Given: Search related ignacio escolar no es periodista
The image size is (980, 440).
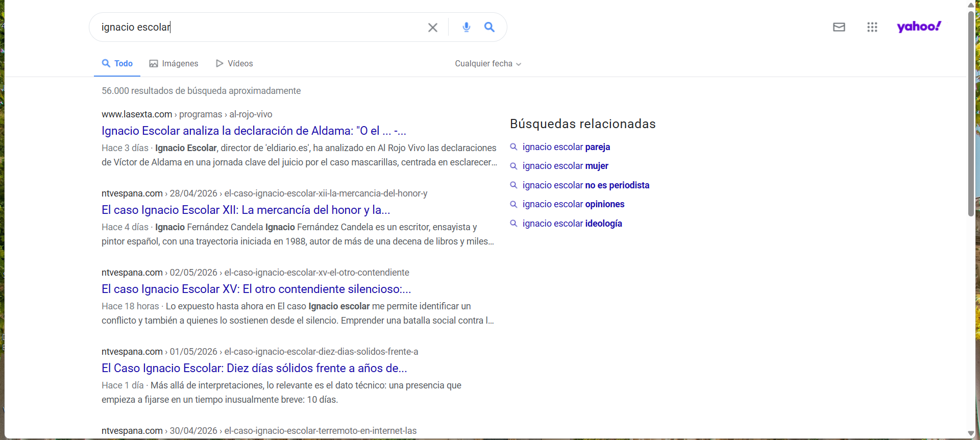Looking at the screenshot, I should click(x=586, y=185).
